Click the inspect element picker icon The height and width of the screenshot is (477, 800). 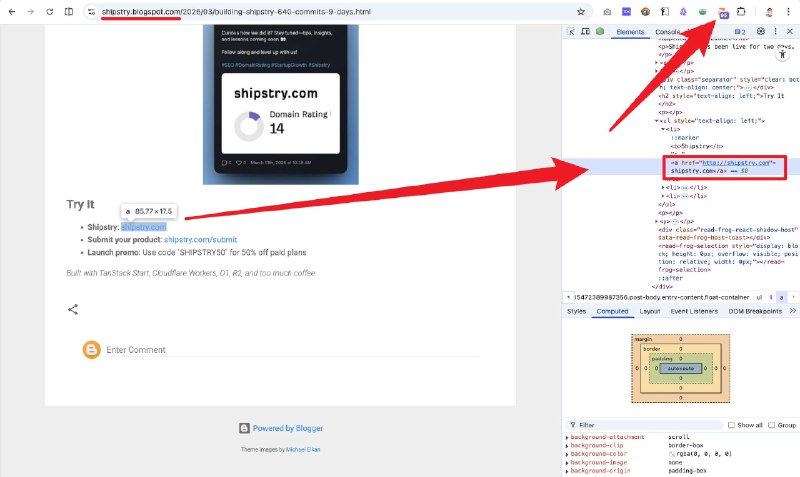[571, 32]
